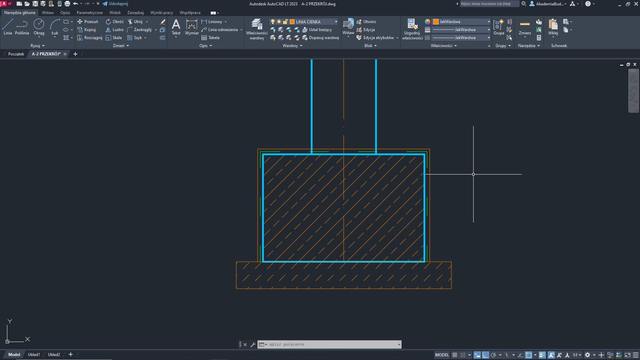This screenshot has height=360, width=640.
Task: Expand the Warstwy panel
Action: click(x=292, y=46)
